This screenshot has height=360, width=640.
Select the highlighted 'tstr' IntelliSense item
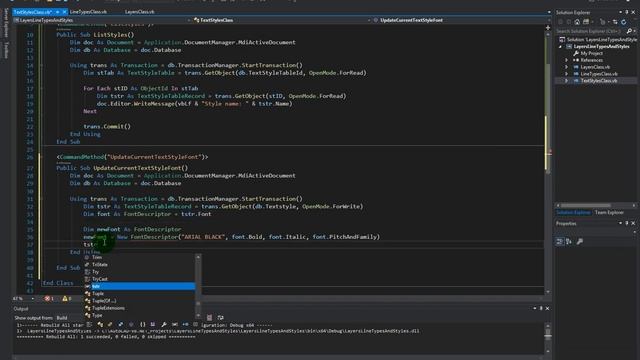(140, 287)
